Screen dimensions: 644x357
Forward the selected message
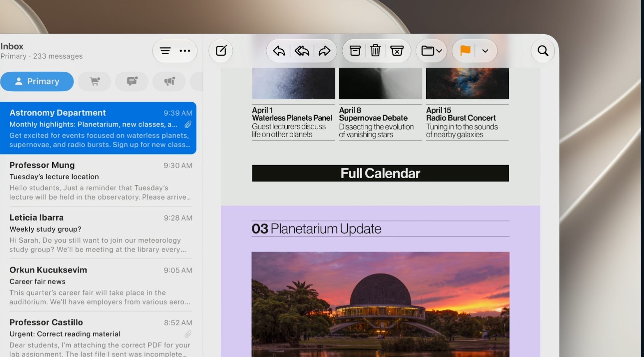pyautogui.click(x=325, y=51)
